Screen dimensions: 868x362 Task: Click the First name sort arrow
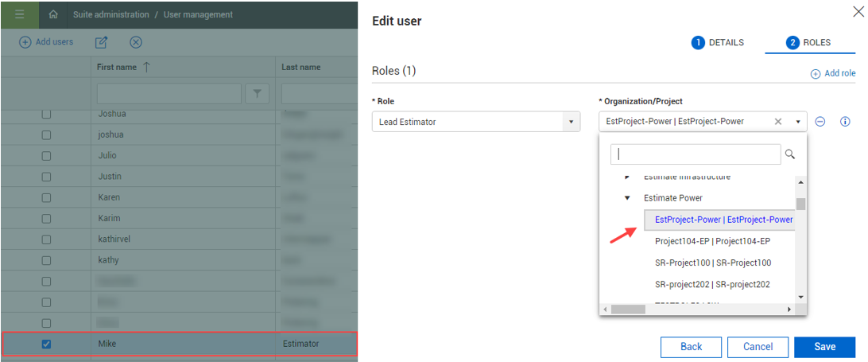tap(147, 67)
